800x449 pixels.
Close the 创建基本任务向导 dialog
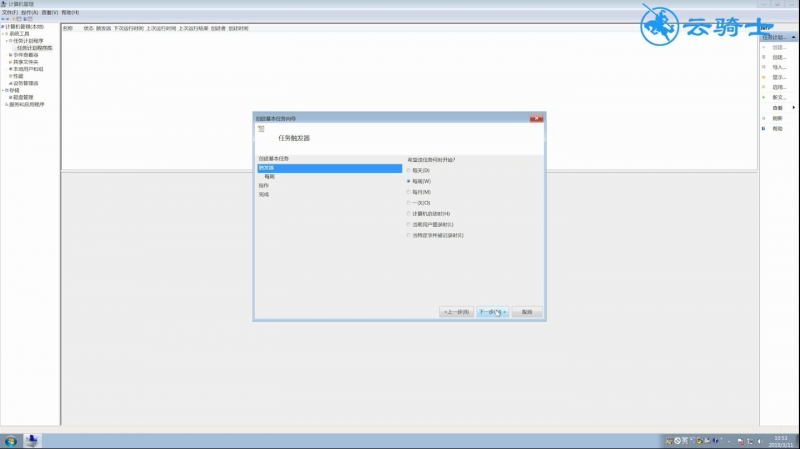536,118
